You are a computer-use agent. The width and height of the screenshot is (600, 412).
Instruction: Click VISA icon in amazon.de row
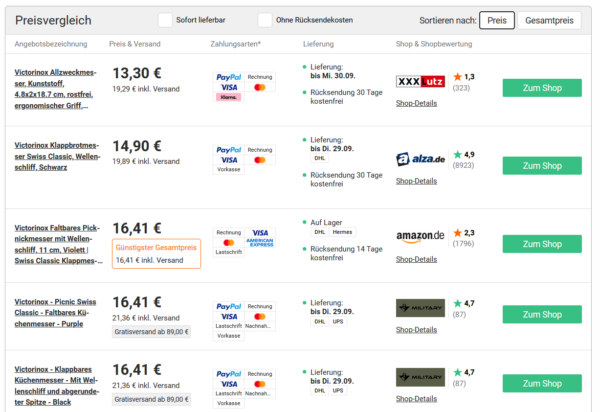(x=260, y=233)
